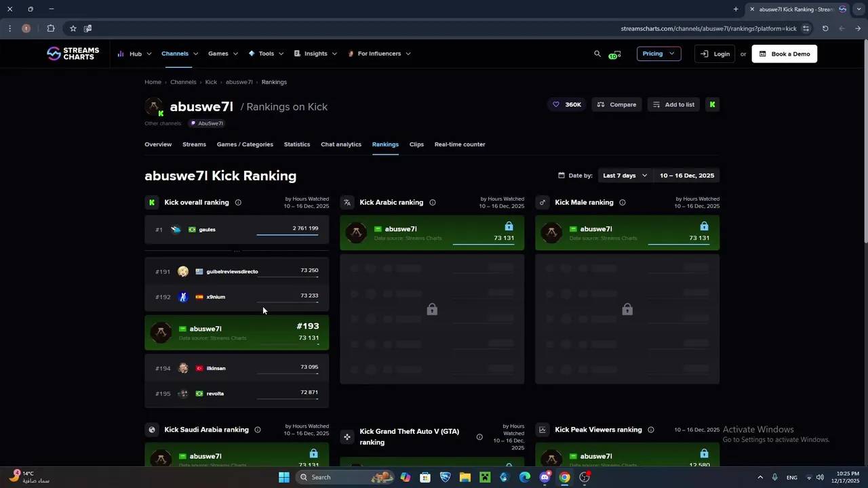Click the Login button

(715, 54)
